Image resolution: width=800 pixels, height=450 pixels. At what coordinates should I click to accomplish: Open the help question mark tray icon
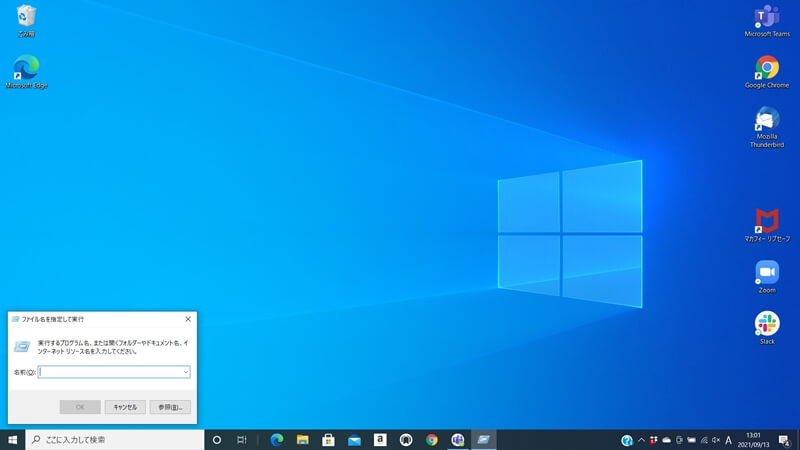[x=627, y=440]
